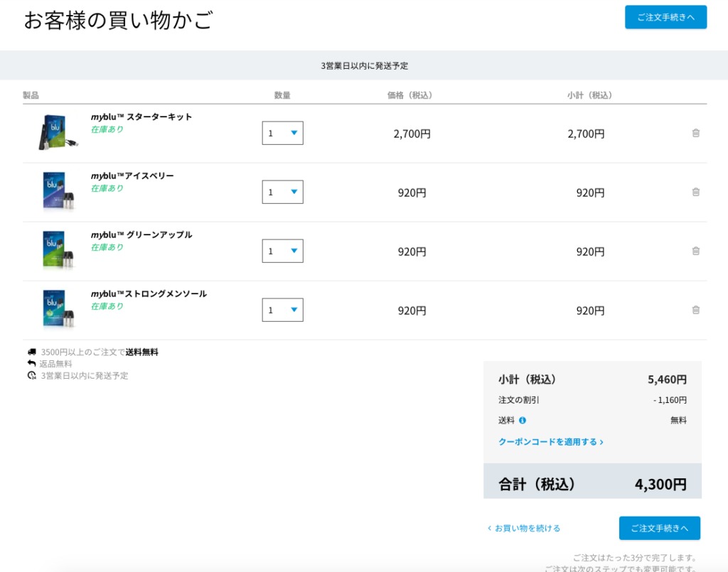Click the myblu アイスベリー product thumbnail
This screenshot has height=572, width=728.
tap(58, 192)
